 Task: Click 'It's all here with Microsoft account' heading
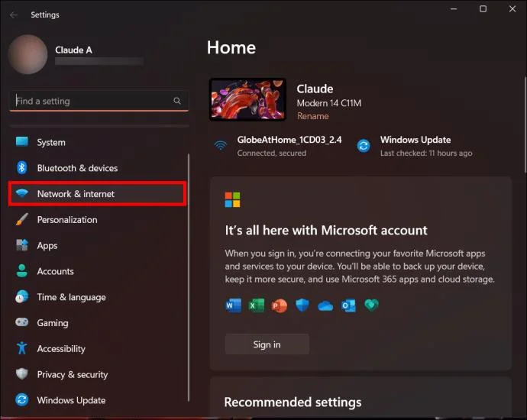tap(326, 230)
